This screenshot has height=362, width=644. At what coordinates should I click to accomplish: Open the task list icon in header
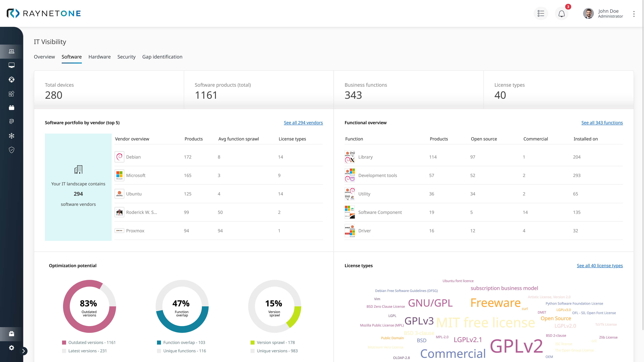pyautogui.click(x=541, y=13)
